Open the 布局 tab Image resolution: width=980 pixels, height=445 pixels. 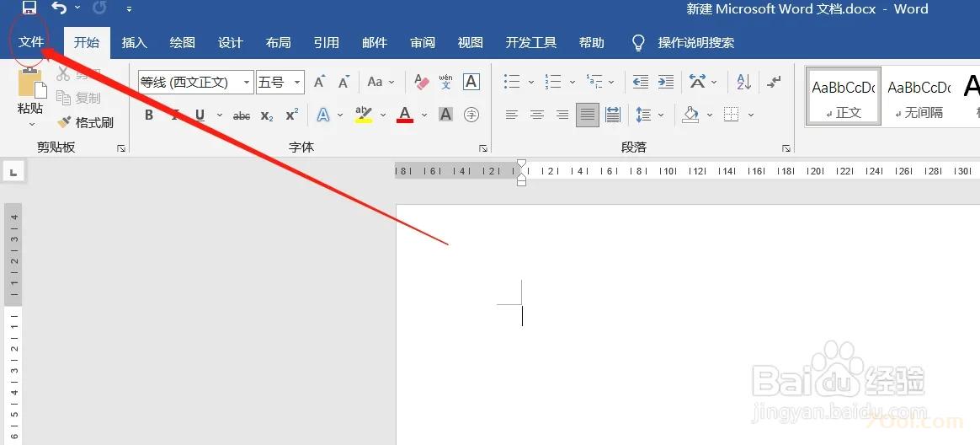pos(278,42)
